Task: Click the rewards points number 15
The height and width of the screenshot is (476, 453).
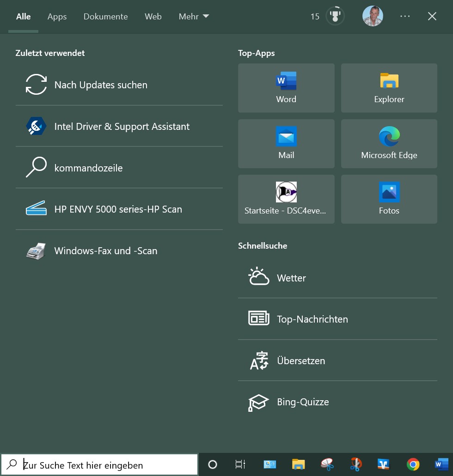Action: coord(315,16)
